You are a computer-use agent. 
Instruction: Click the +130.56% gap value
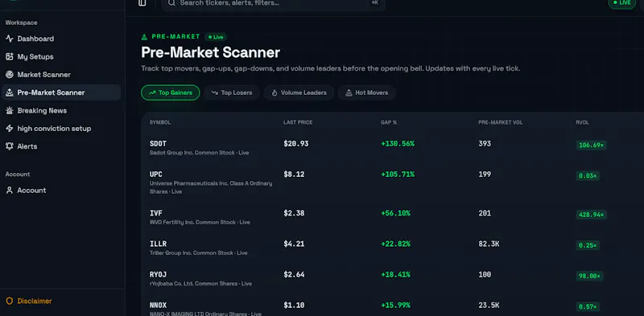[398, 144]
